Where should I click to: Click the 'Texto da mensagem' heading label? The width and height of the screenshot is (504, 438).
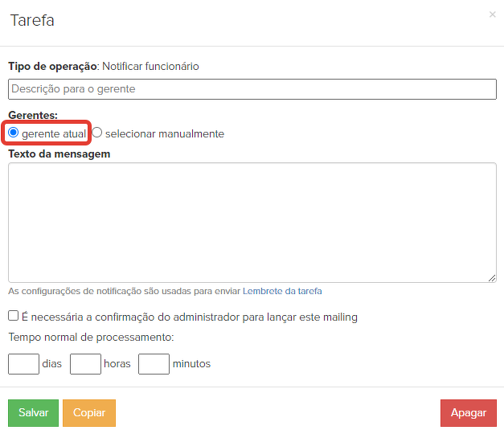tap(59, 153)
